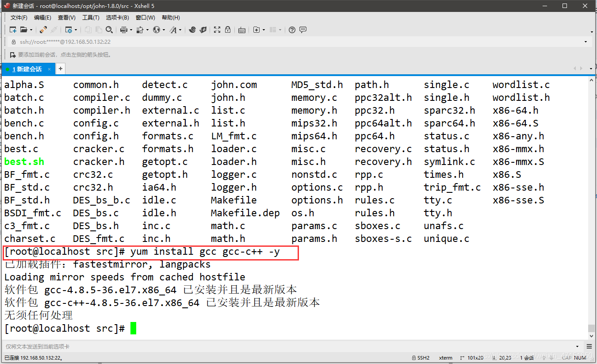This screenshot has width=597, height=364.
Task: Launch Xagent with the green leaf icon
Action: [x=203, y=30]
